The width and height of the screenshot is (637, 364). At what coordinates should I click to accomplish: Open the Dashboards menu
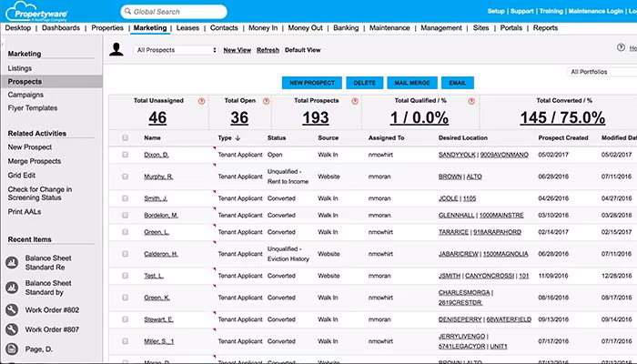click(x=61, y=28)
